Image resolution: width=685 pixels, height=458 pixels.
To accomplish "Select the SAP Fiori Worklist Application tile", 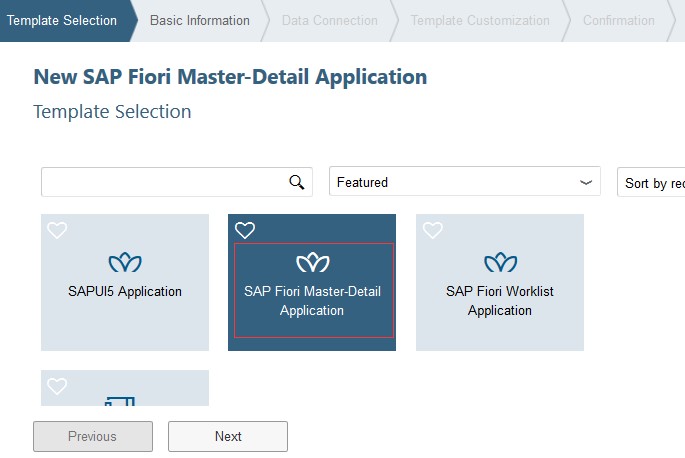I will [500, 282].
